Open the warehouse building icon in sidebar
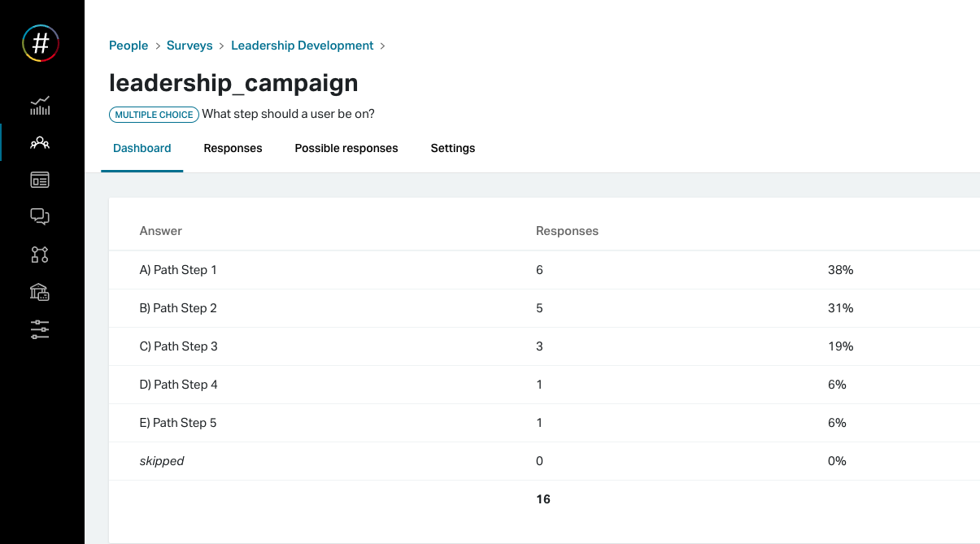 coord(40,292)
